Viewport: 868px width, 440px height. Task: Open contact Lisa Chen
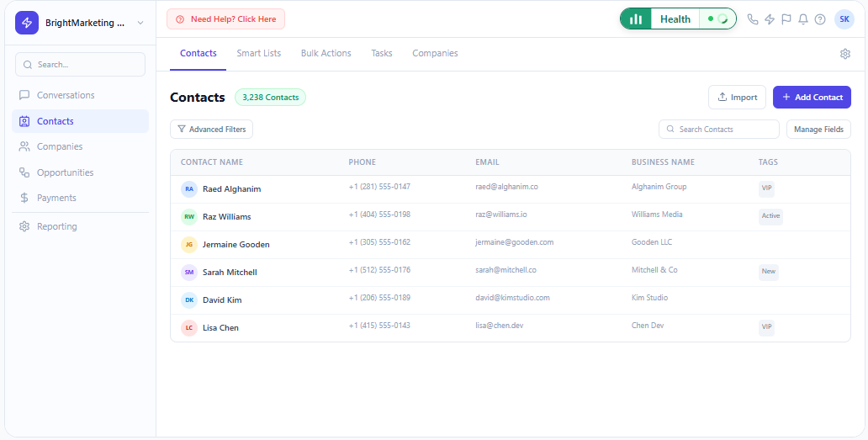pos(220,327)
